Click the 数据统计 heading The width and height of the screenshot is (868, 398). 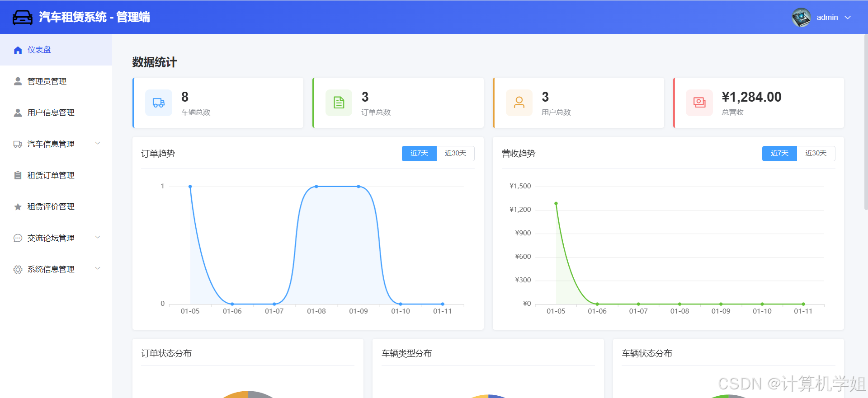155,62
